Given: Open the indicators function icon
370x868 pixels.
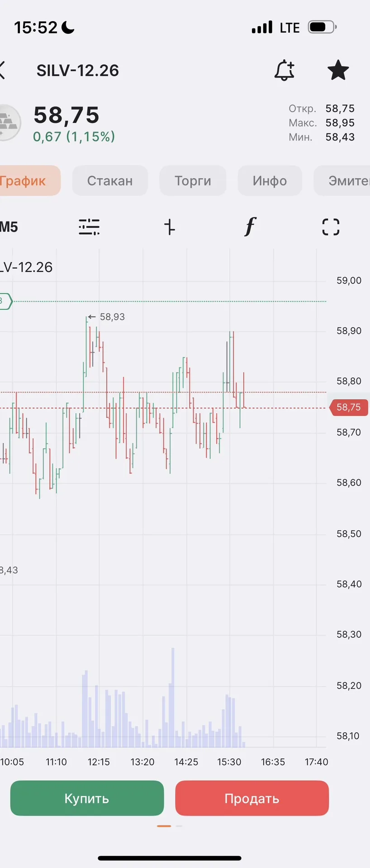Looking at the screenshot, I should point(250,226).
